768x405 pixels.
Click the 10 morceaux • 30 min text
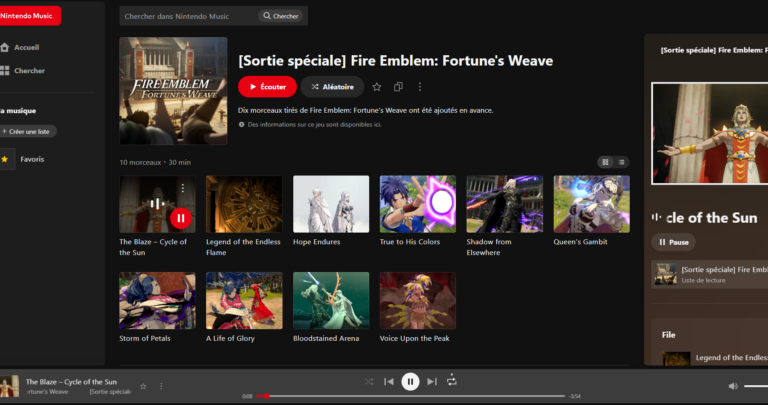[x=155, y=162]
